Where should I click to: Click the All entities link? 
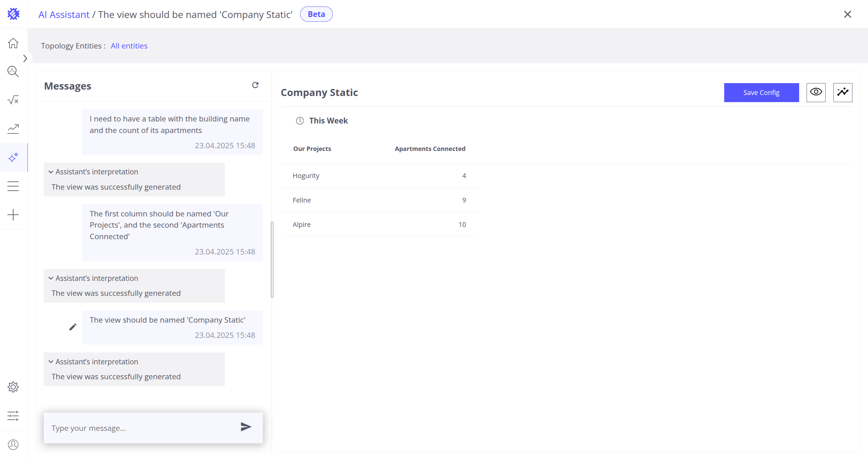(129, 46)
